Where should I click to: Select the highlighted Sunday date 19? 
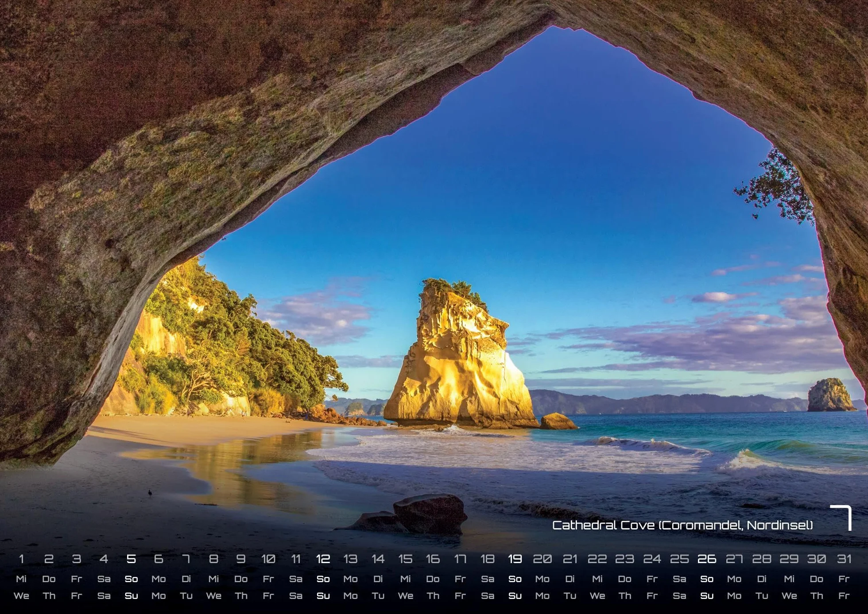pyautogui.click(x=515, y=559)
